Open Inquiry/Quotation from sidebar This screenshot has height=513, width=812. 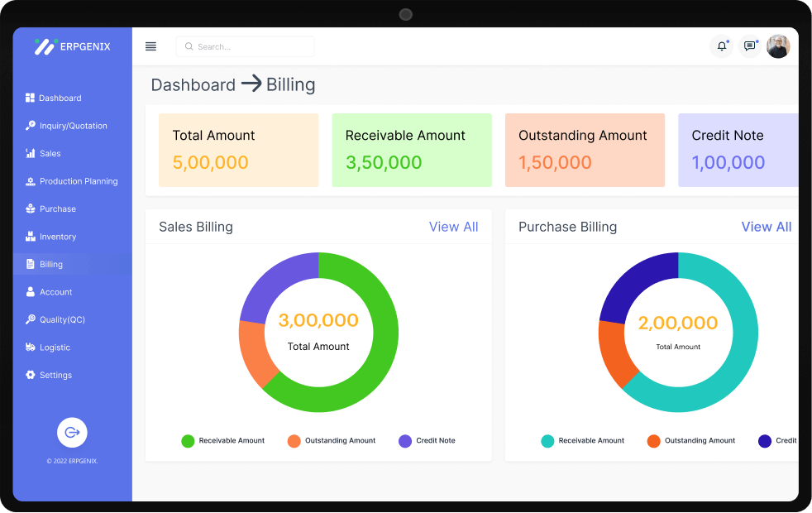point(73,126)
